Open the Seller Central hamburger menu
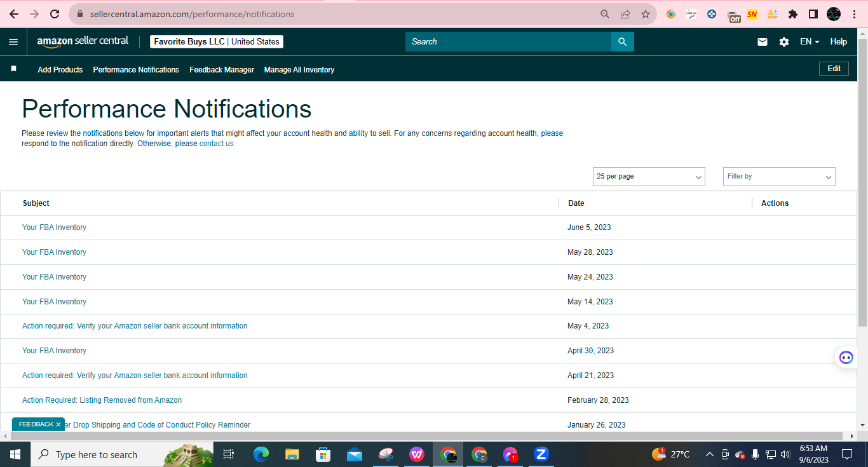Screen dimensions: 868x467 tap(13, 42)
